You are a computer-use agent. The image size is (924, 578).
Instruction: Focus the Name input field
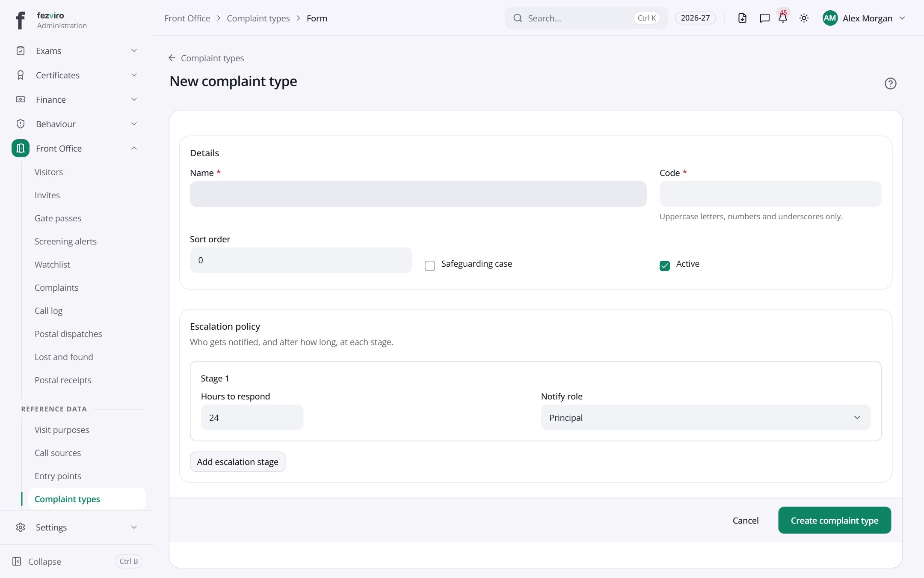[418, 194]
